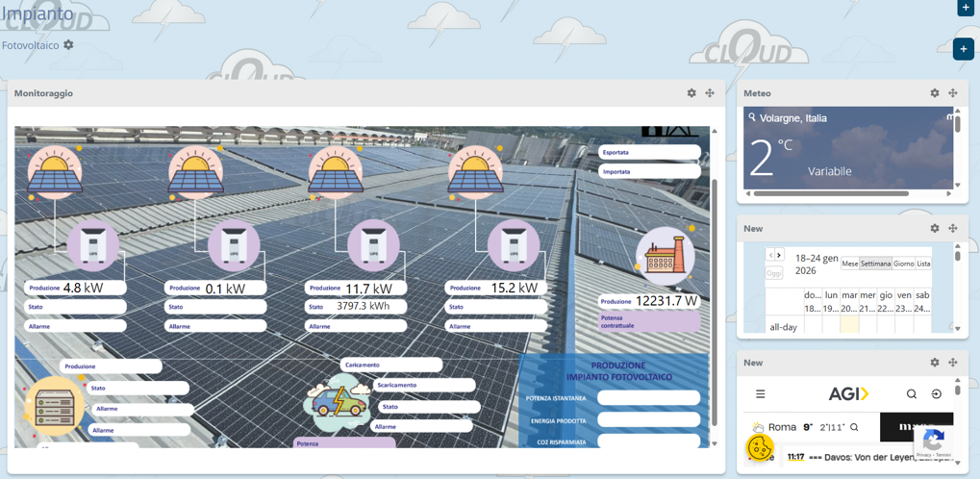This screenshot has height=479, width=980.
Task: Select the ven 23 calendar column header
Action: click(904, 301)
